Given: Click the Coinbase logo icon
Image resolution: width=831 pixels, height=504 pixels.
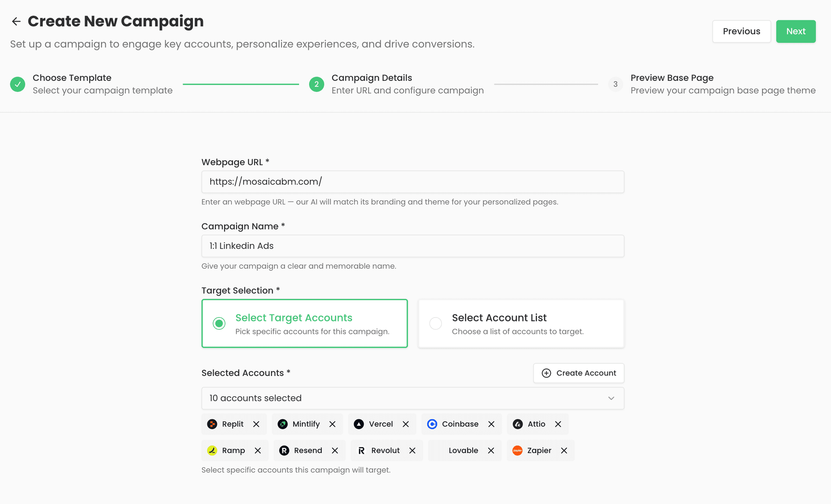Looking at the screenshot, I should [x=432, y=424].
